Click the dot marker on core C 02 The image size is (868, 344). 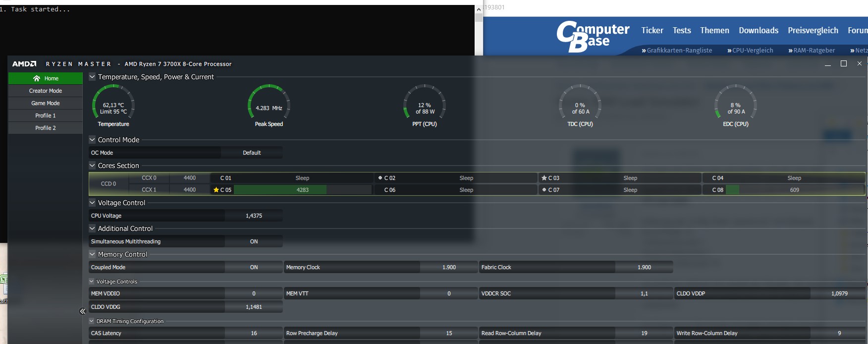coord(380,178)
